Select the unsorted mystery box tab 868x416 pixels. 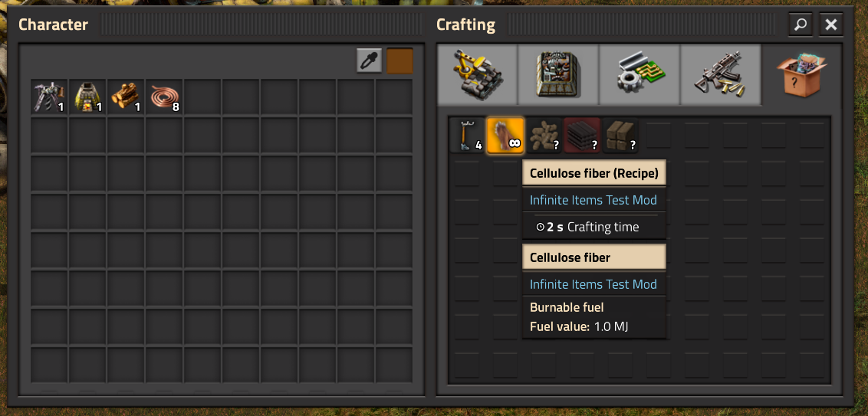coord(801,74)
